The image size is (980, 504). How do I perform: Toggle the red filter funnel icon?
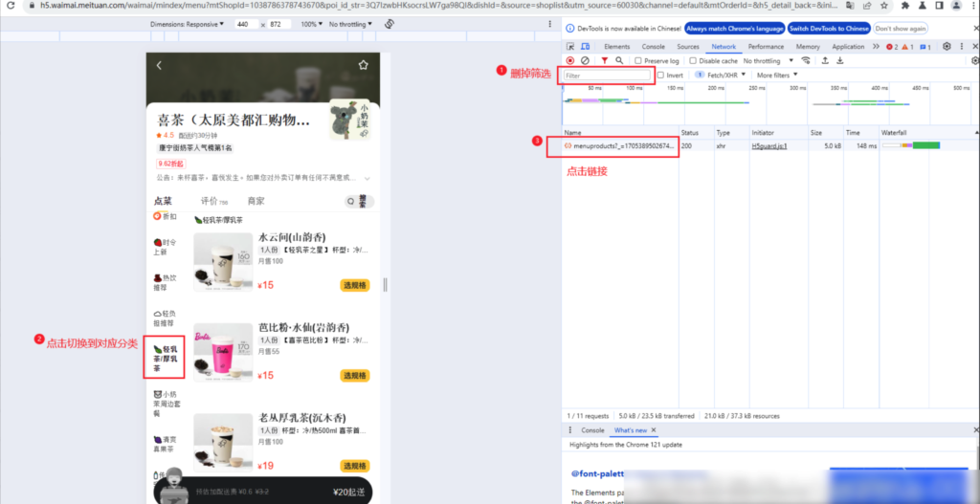604,60
